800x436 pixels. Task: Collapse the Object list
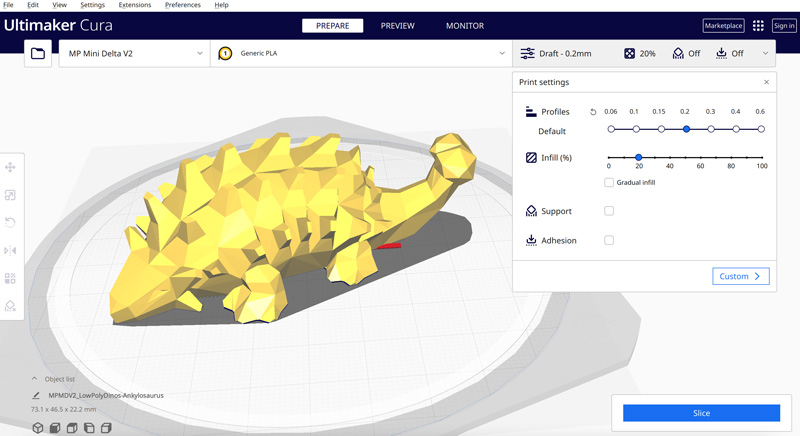click(34, 379)
